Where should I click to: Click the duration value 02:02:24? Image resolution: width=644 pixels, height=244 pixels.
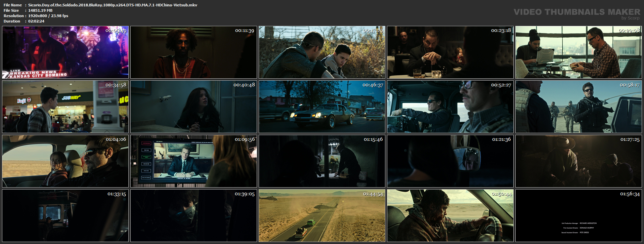pyautogui.click(x=36, y=21)
